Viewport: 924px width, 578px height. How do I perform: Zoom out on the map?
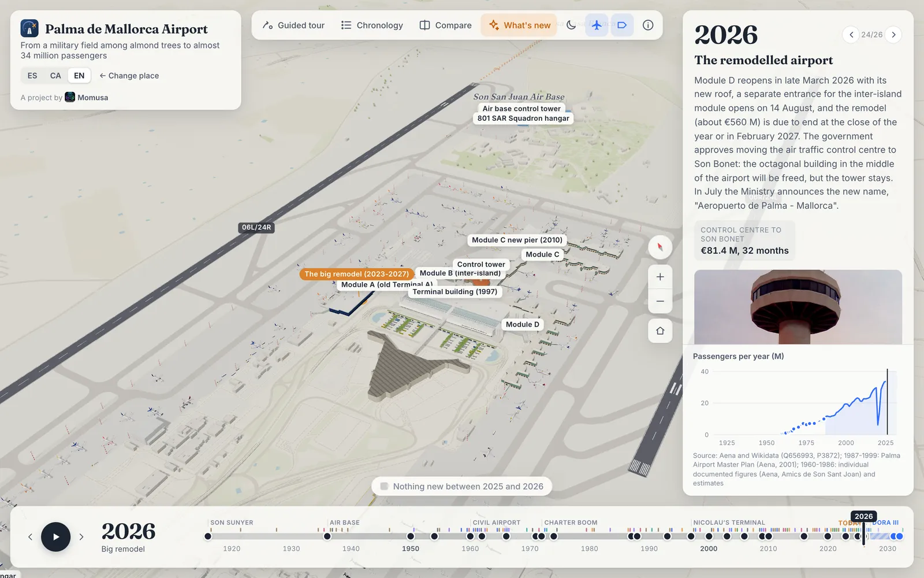point(660,301)
